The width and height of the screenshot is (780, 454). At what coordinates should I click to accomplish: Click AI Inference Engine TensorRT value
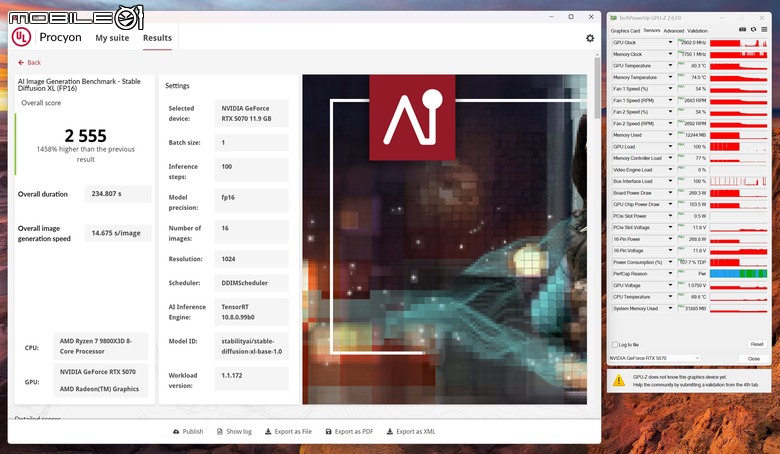[251, 312]
